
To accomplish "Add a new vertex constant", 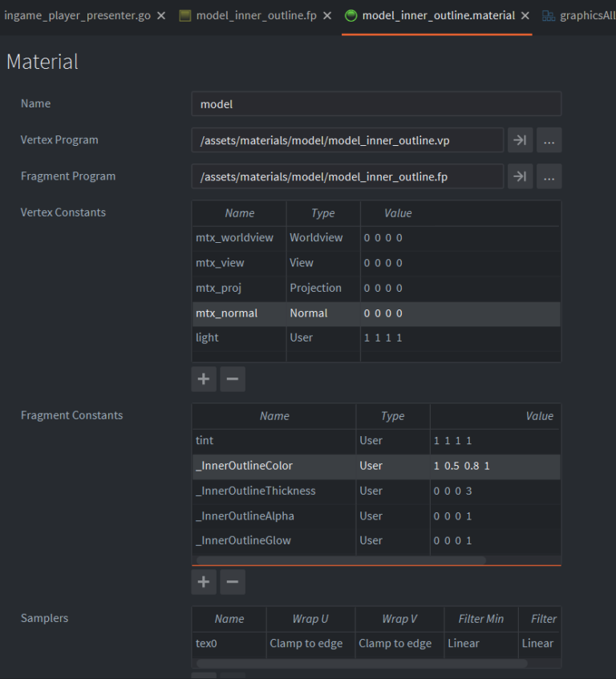I will point(204,379).
